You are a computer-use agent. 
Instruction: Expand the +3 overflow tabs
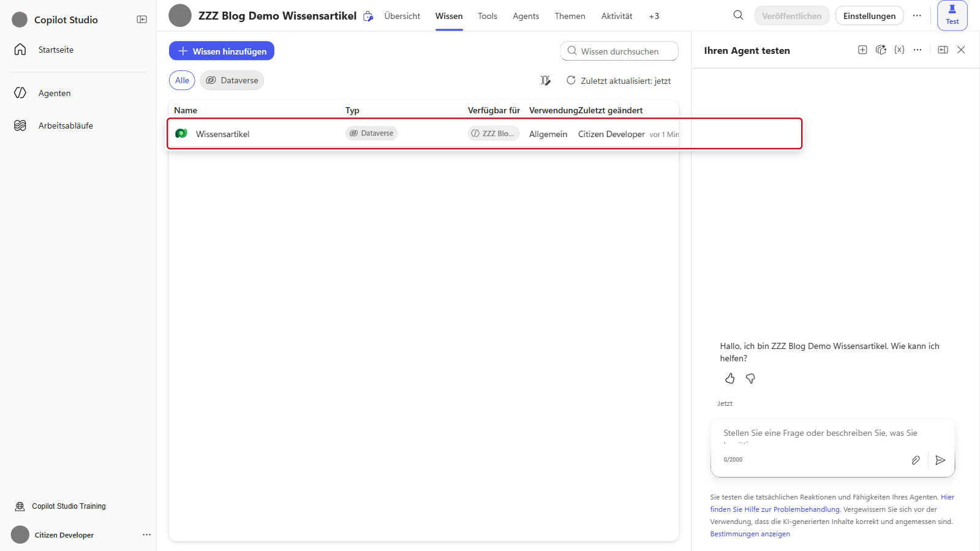click(654, 16)
